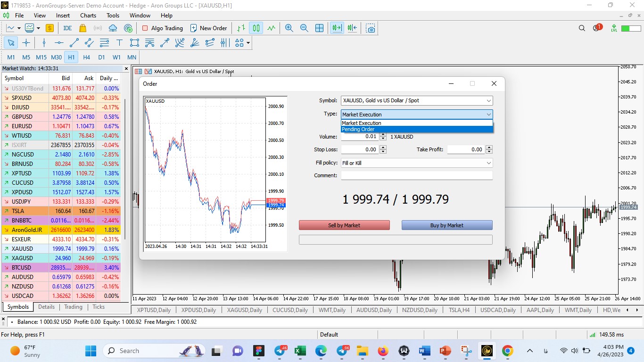
Task: Select the rectangle shapes tool
Action: click(x=134, y=43)
